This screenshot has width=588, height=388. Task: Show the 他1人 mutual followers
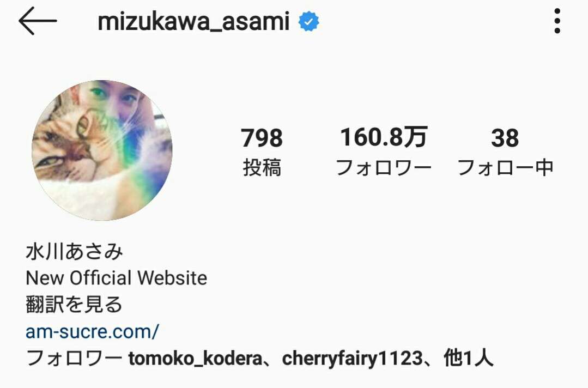(x=468, y=358)
